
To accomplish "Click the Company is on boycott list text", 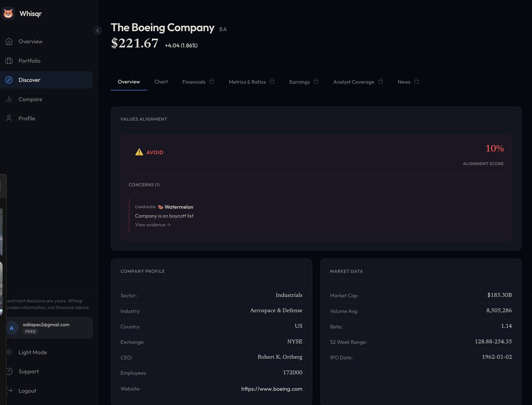I will [x=164, y=216].
